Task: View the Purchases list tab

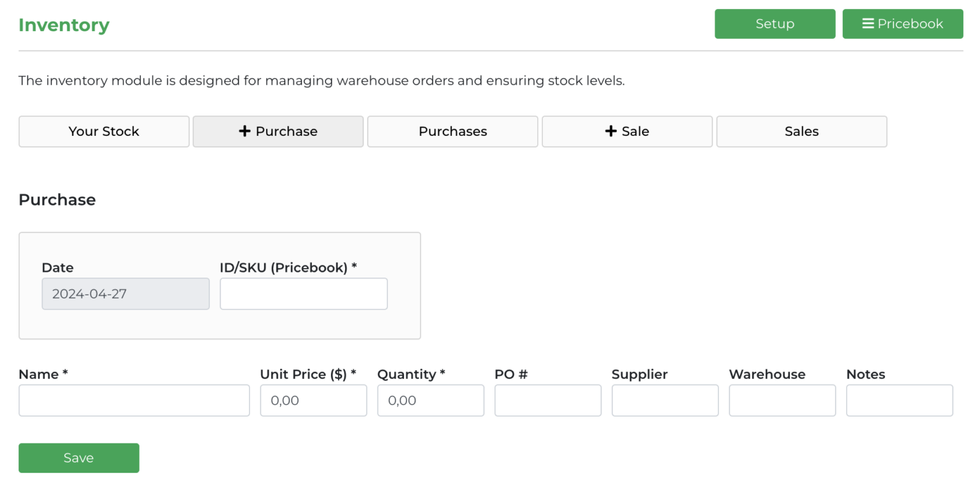Action: (452, 131)
